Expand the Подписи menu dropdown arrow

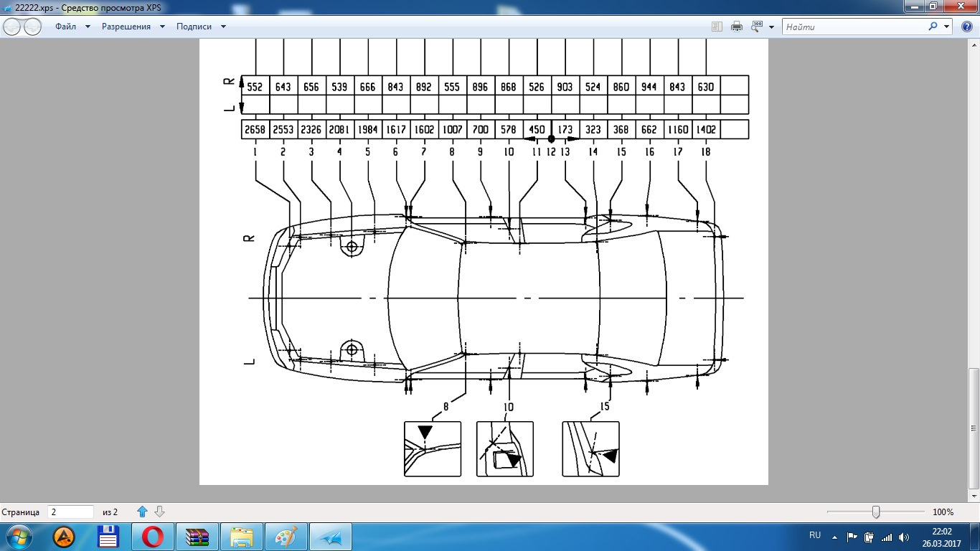[x=223, y=27]
